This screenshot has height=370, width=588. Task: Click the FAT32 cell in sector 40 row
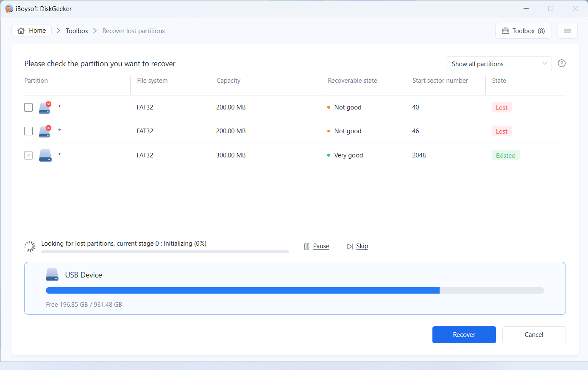(x=145, y=107)
